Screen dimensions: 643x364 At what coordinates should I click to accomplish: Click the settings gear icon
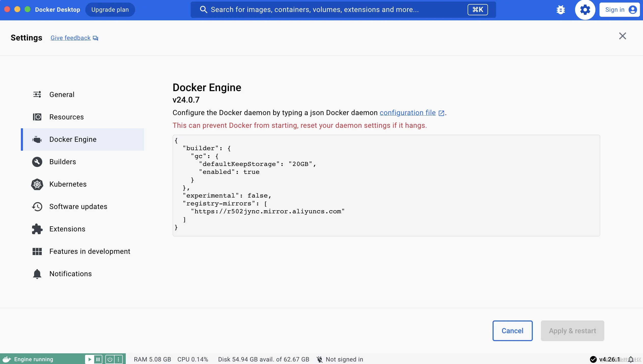pos(585,10)
